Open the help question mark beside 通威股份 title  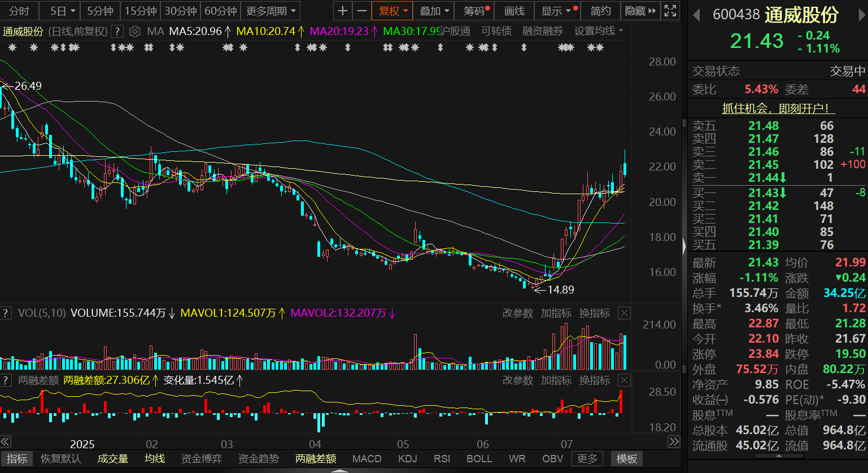[117, 31]
